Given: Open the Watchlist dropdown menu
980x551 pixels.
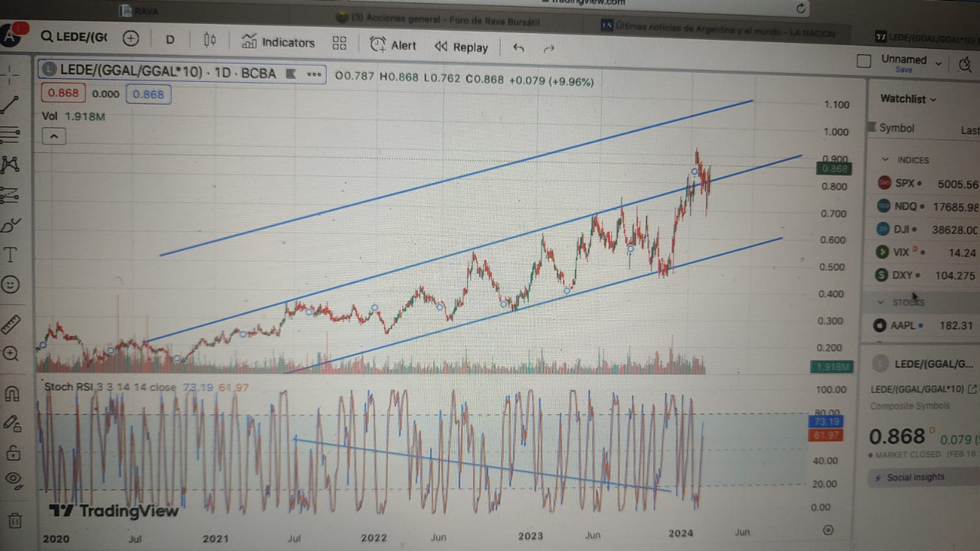Looking at the screenshot, I should (908, 99).
